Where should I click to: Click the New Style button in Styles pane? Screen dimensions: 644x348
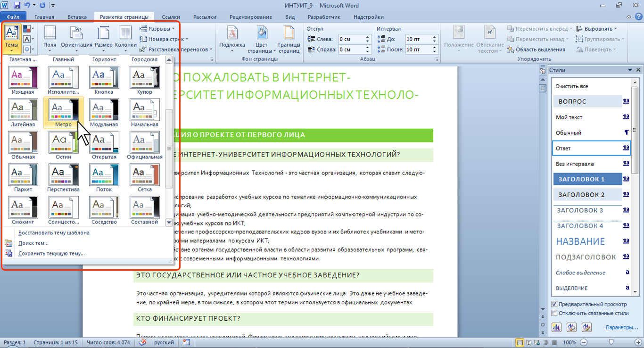pos(556,327)
